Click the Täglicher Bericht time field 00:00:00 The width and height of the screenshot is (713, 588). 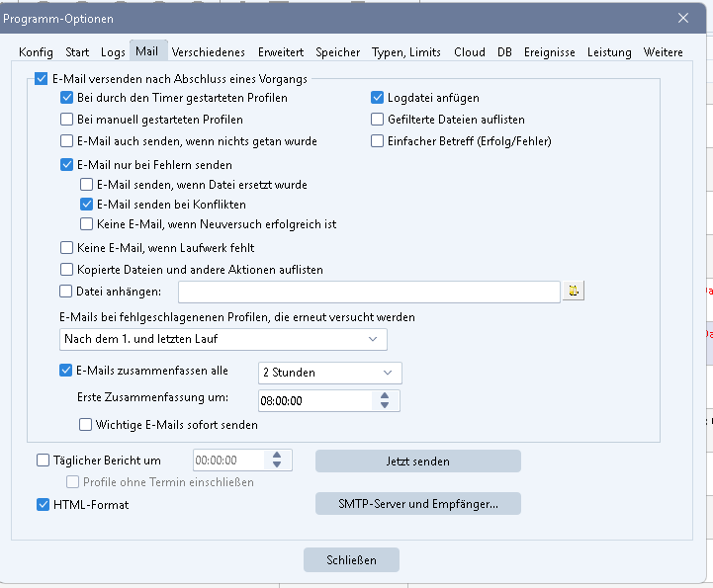pyautogui.click(x=228, y=461)
